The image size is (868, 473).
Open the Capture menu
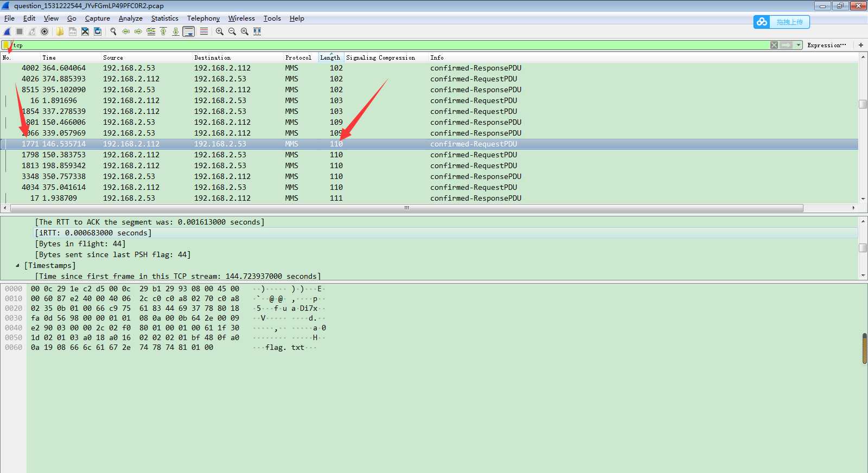click(98, 18)
